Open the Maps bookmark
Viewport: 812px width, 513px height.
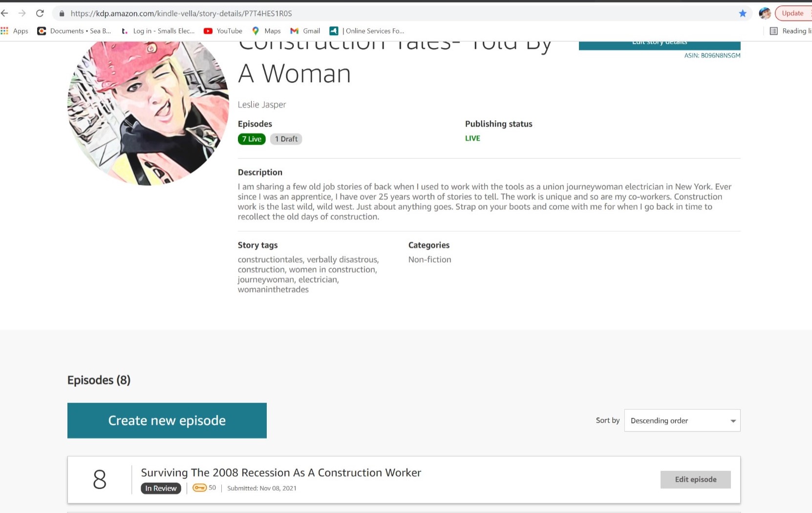click(266, 31)
